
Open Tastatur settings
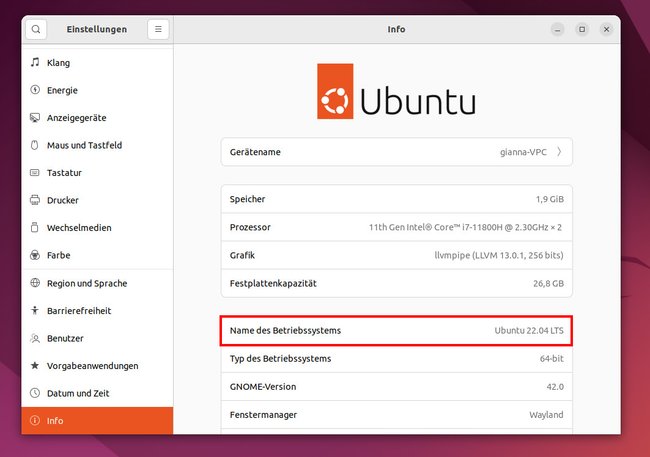(97, 173)
